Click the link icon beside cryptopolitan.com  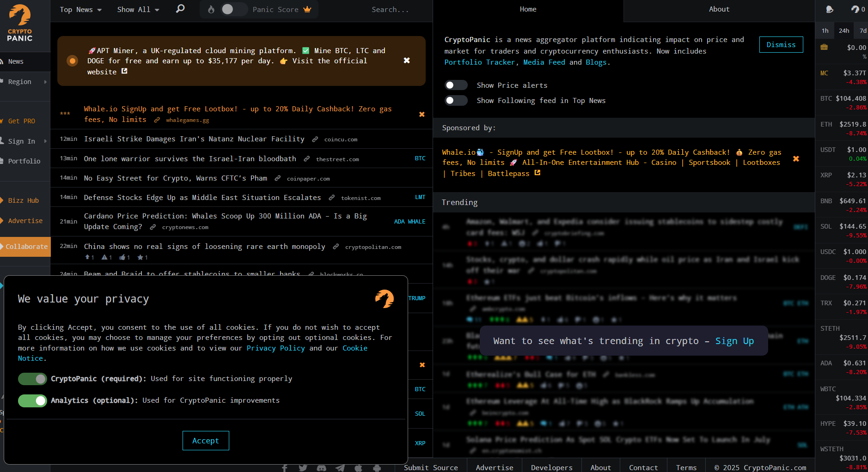(x=336, y=247)
